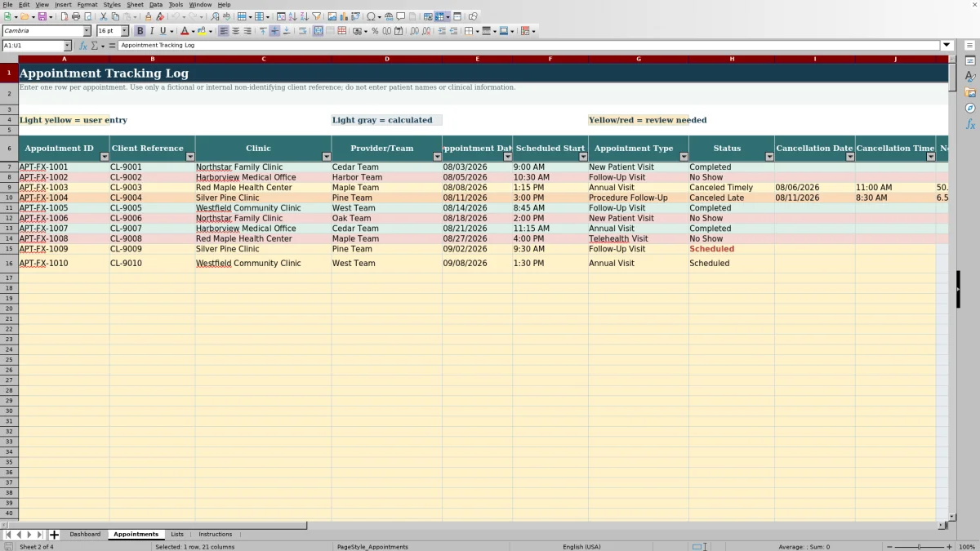This screenshot has width=980, height=551.
Task: Click the Insert Image icon
Action: (x=332, y=16)
